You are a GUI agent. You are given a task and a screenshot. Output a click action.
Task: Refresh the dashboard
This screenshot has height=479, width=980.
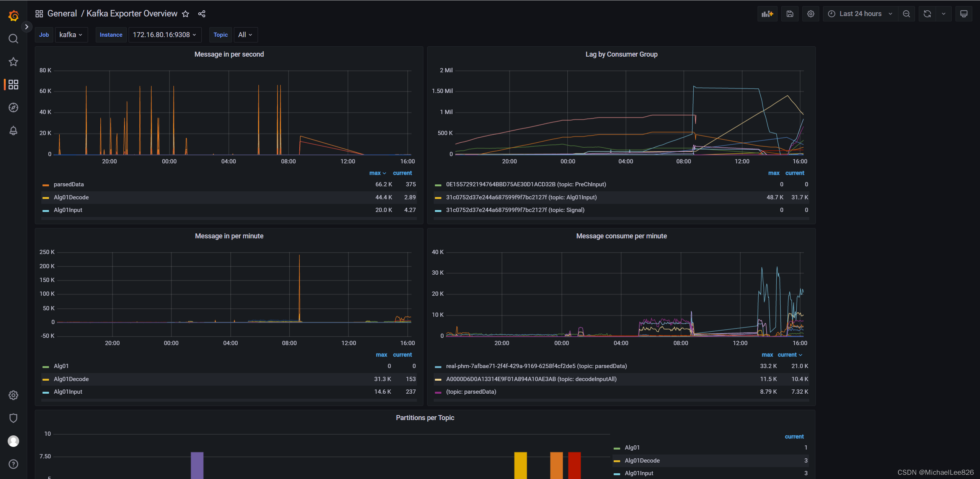pyautogui.click(x=927, y=14)
